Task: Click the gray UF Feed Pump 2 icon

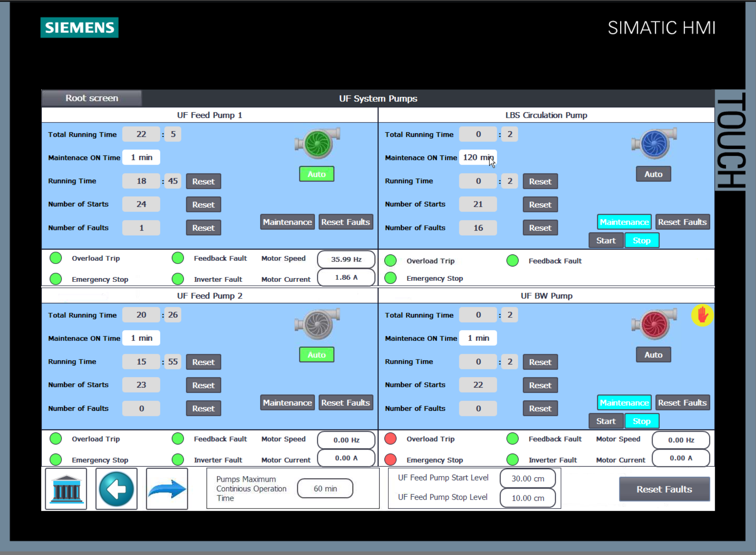Action: (317, 324)
